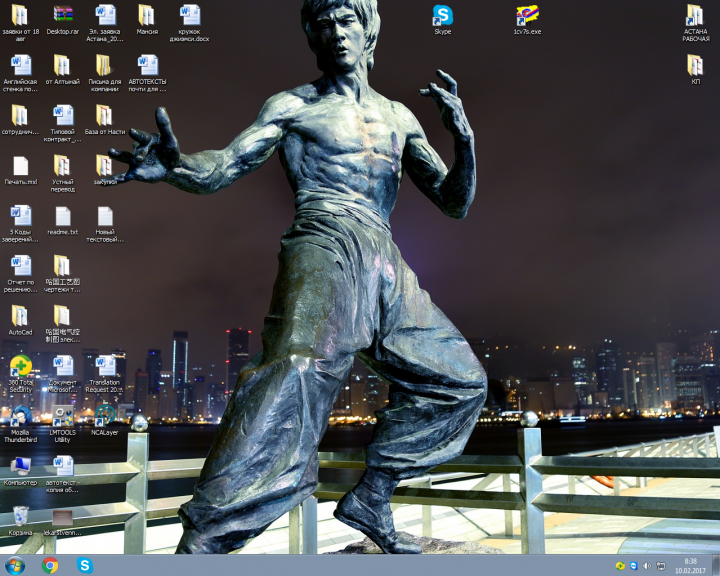Click the Show desktop button
Viewport: 720px width, 576px height.
coord(715,565)
